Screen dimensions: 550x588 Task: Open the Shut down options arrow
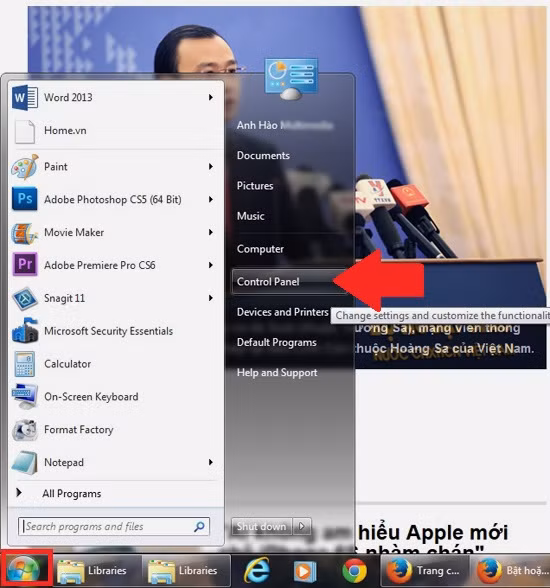(302, 526)
